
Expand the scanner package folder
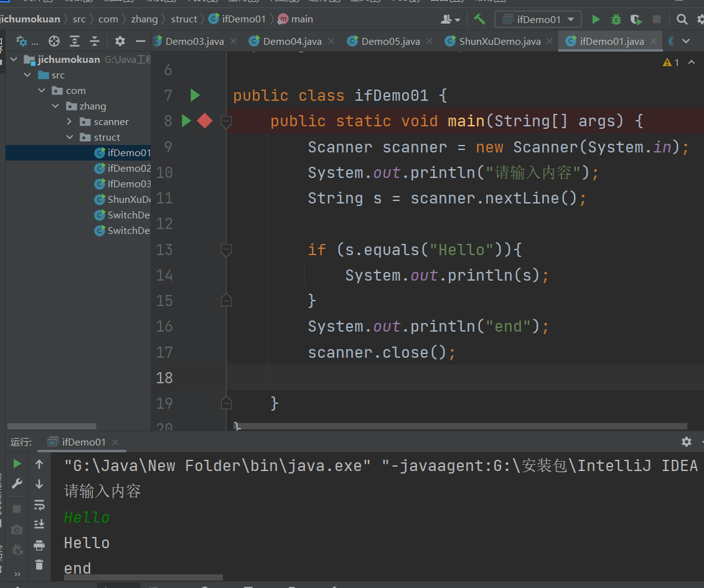(x=70, y=122)
